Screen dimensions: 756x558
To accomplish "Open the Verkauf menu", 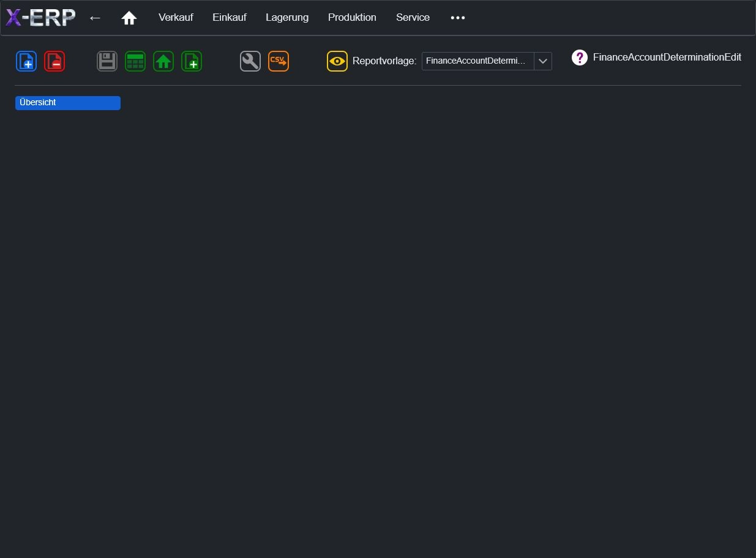I will 176,17.
